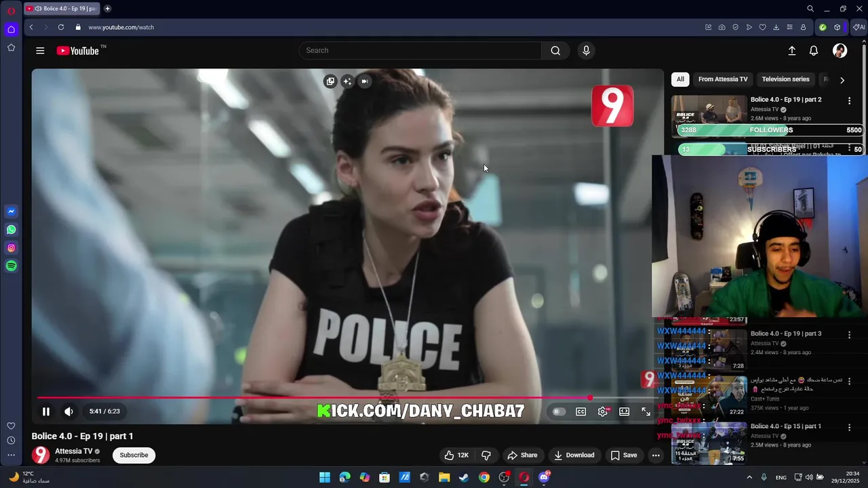The width and height of the screenshot is (868, 488).
Task: Open Opera tab search magnifier
Action: 810,9
